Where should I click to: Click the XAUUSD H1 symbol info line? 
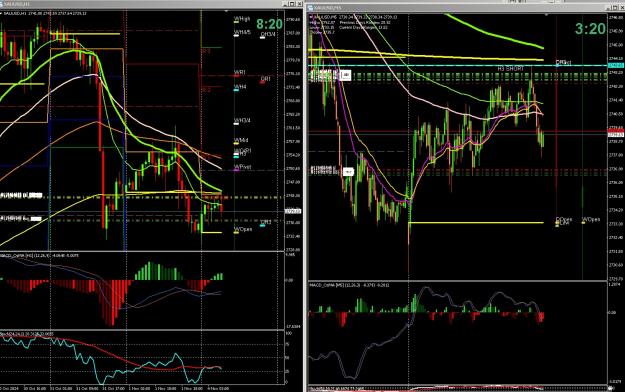pos(44,13)
